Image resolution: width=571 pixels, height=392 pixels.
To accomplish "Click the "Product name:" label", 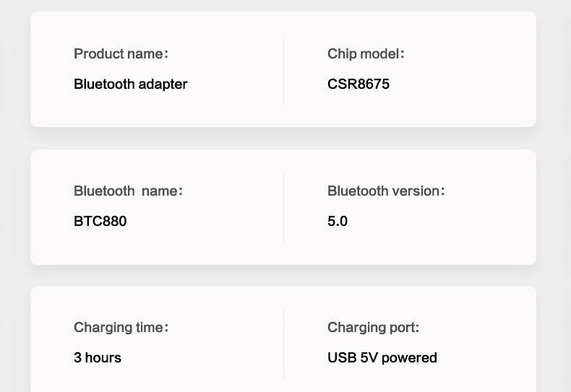I will (x=121, y=54).
